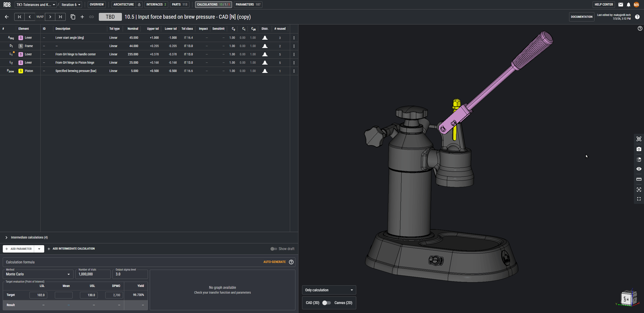
Task: Click the section view icon in viewer sidebar
Action: (x=639, y=160)
